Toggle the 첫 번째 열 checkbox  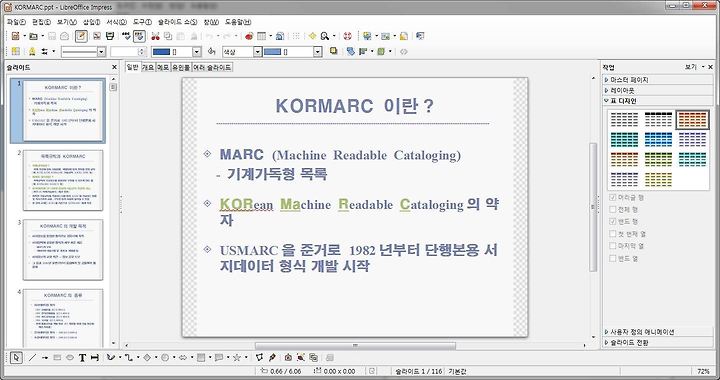pos(613,234)
